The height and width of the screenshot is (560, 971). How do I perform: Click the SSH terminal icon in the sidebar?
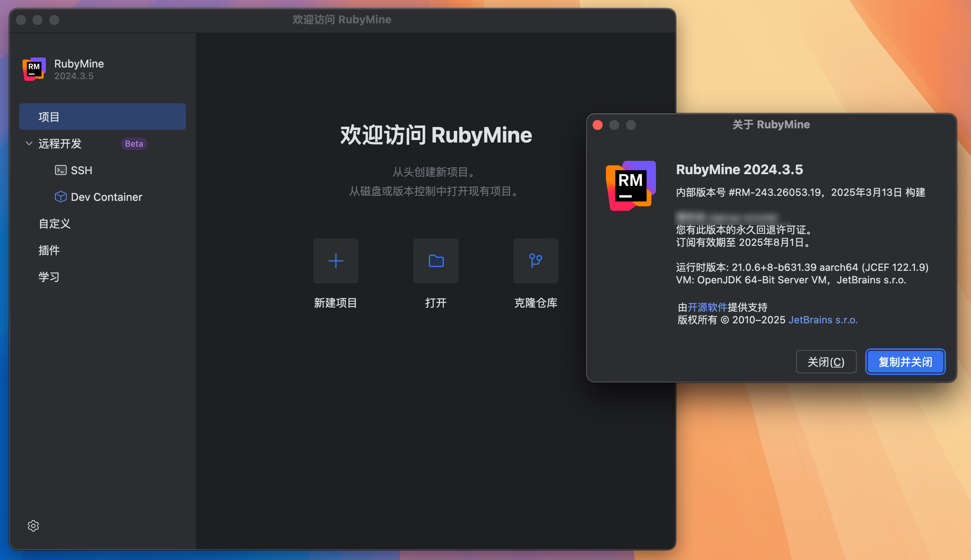coord(61,170)
